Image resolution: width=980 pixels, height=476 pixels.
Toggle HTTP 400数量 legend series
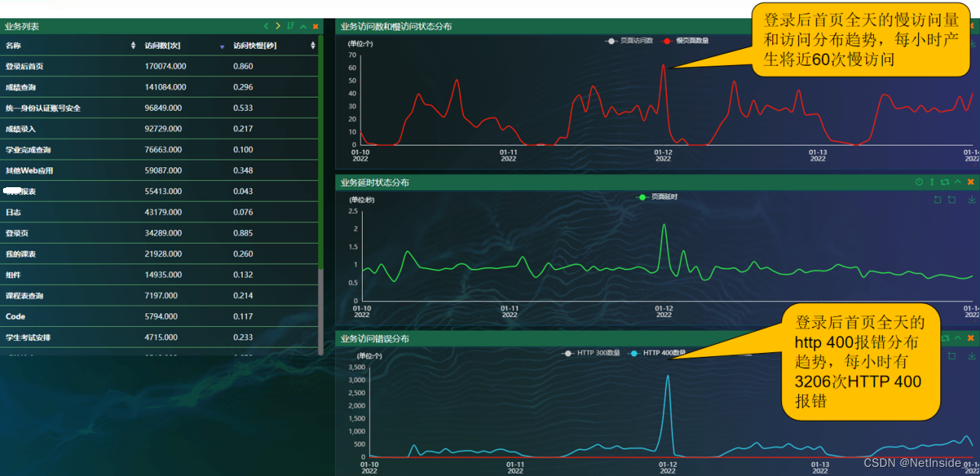click(657, 353)
